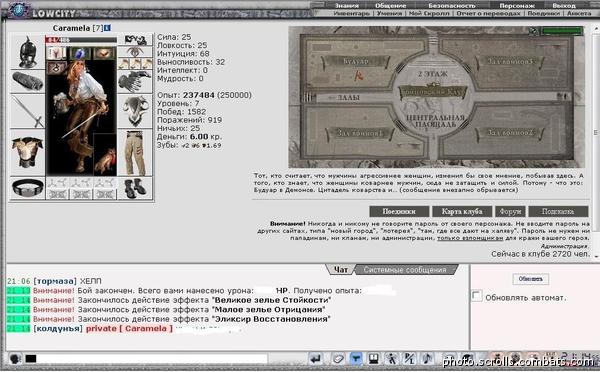600x372 pixels.
Task: Click the eraser clear-chat icon
Action: click(x=338, y=359)
